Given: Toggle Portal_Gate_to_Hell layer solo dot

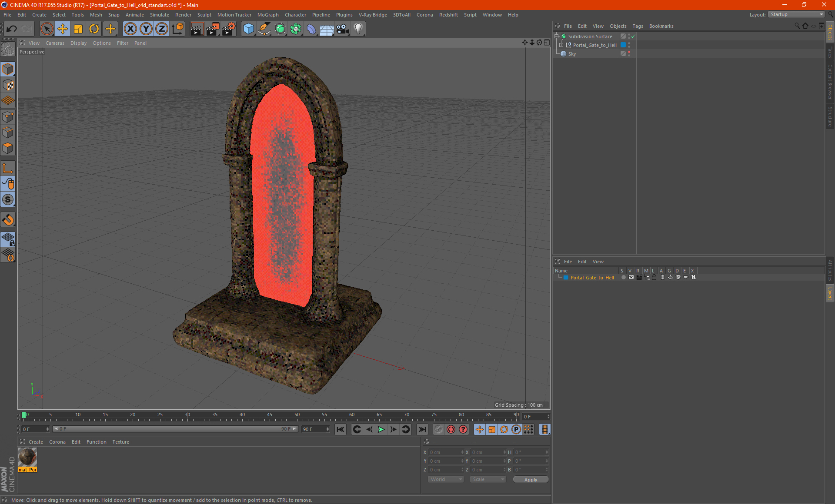Looking at the screenshot, I should tap(624, 277).
